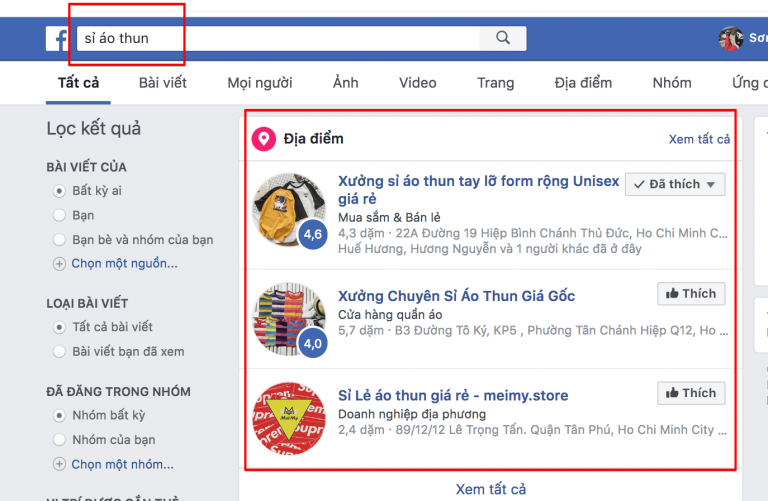
Task: Click the Facebook logo icon
Action: click(x=59, y=39)
